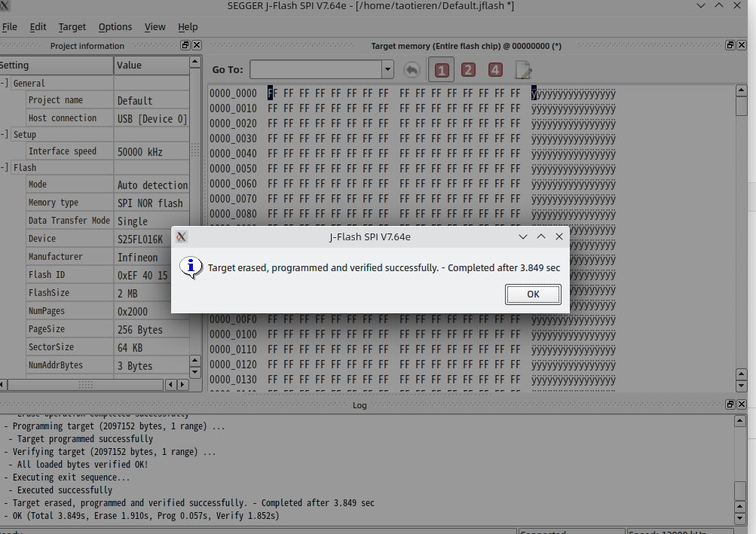Screen dimensions: 756x534
Task: Open the Go To address dropdown arrow
Action: click(387, 70)
